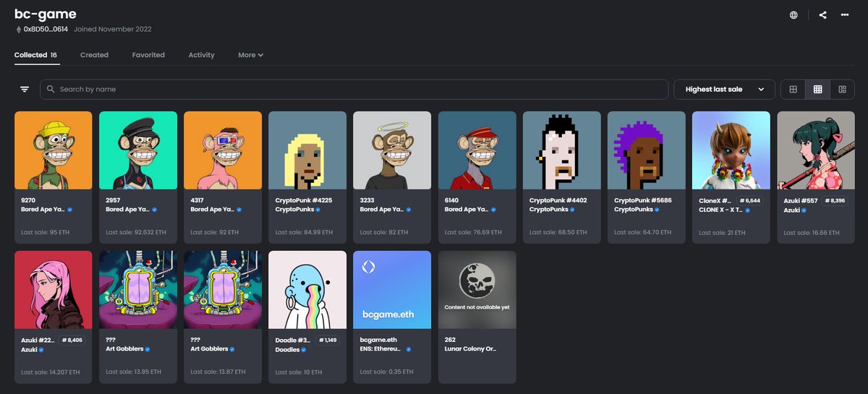
Task: Click the Ethereum icon next to wallet address
Action: [18, 29]
